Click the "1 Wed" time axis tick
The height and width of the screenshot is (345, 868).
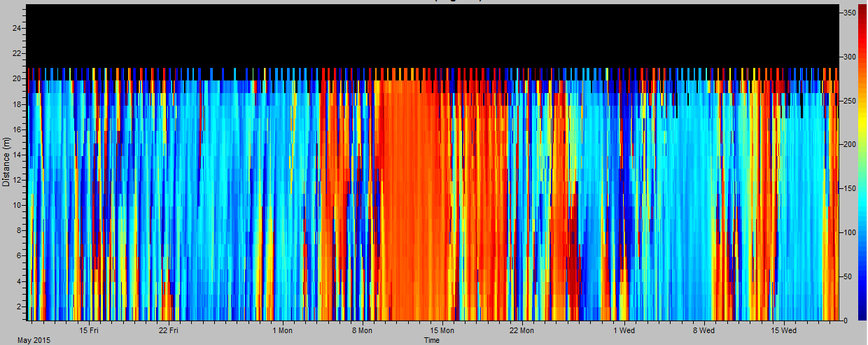pos(624,330)
